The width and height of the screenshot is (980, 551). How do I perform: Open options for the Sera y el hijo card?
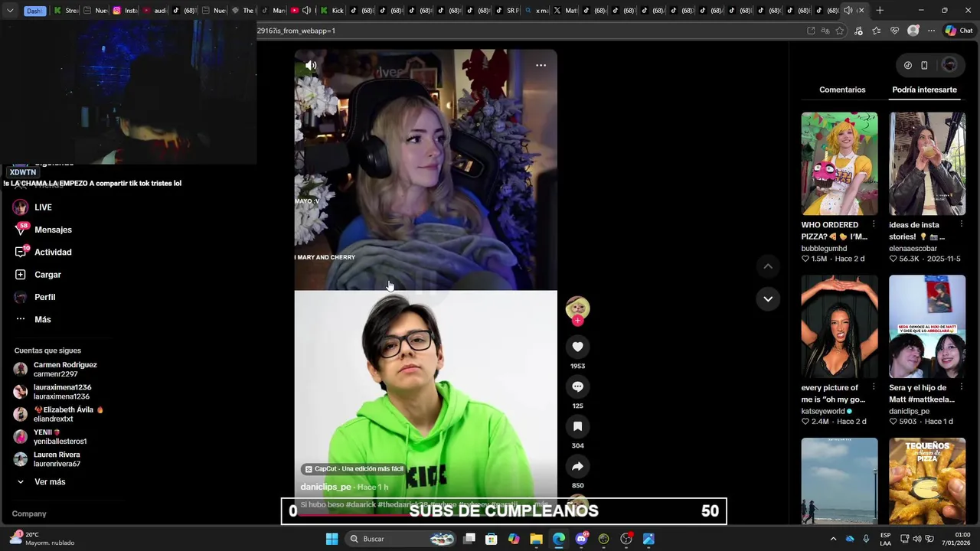pos(960,387)
